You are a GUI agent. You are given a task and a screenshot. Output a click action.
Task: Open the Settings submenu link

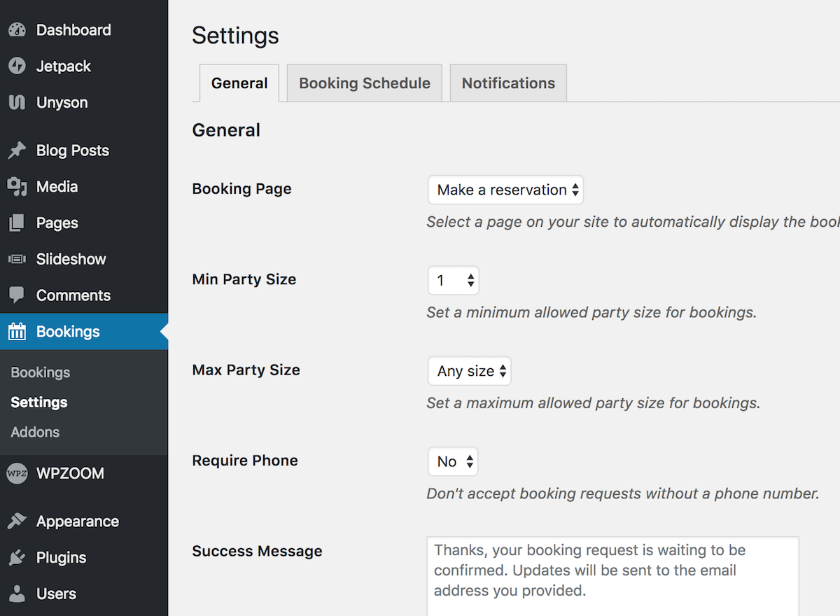tap(39, 402)
